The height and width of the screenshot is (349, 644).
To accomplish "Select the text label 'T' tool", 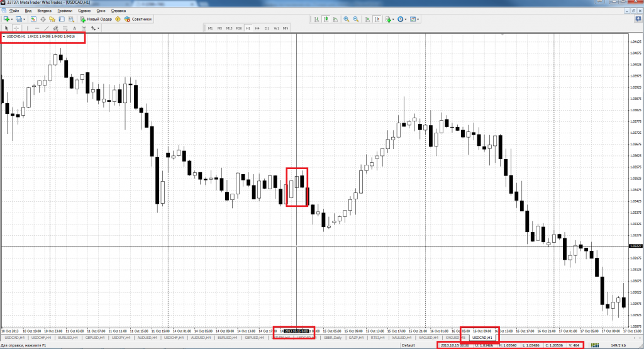I will pyautogui.click(x=84, y=28).
